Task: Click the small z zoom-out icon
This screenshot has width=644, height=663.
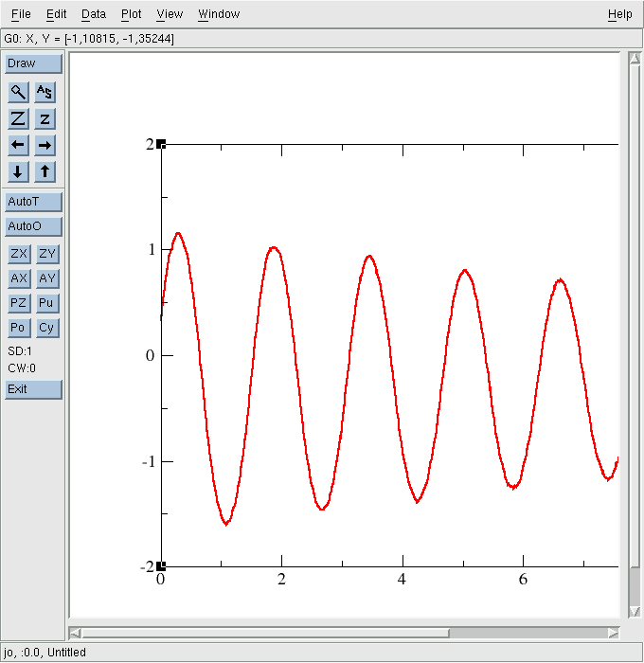Action: click(x=45, y=118)
